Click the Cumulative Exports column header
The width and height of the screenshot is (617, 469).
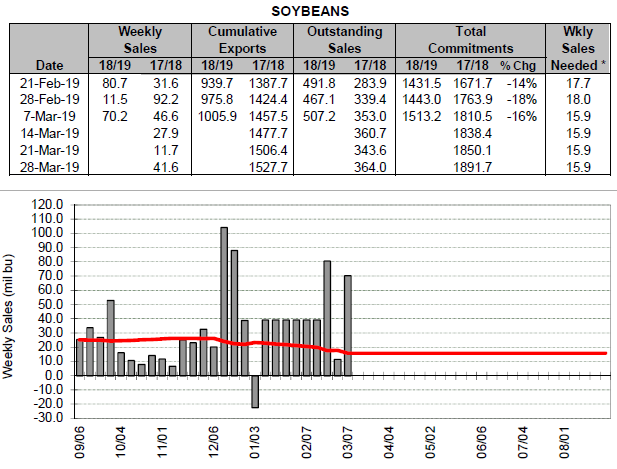pos(243,40)
